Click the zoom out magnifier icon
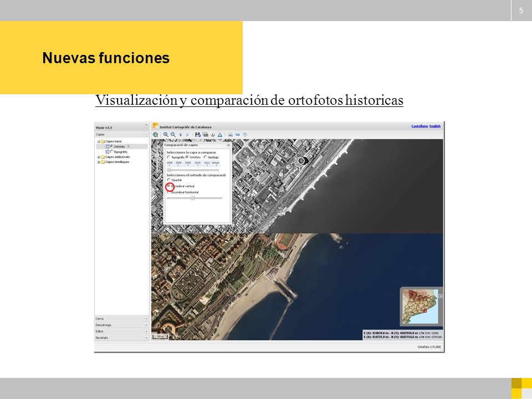The width and height of the screenshot is (532, 399). point(173,135)
